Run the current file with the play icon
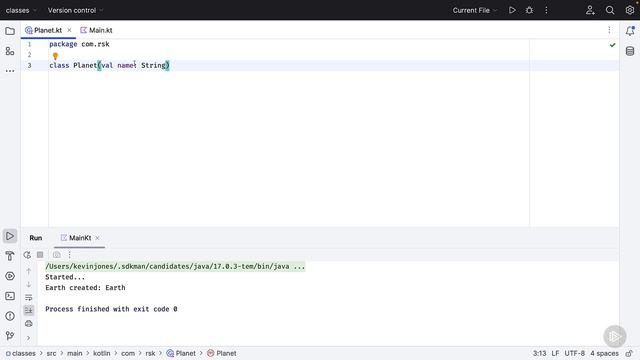640x360 pixels. click(x=512, y=10)
